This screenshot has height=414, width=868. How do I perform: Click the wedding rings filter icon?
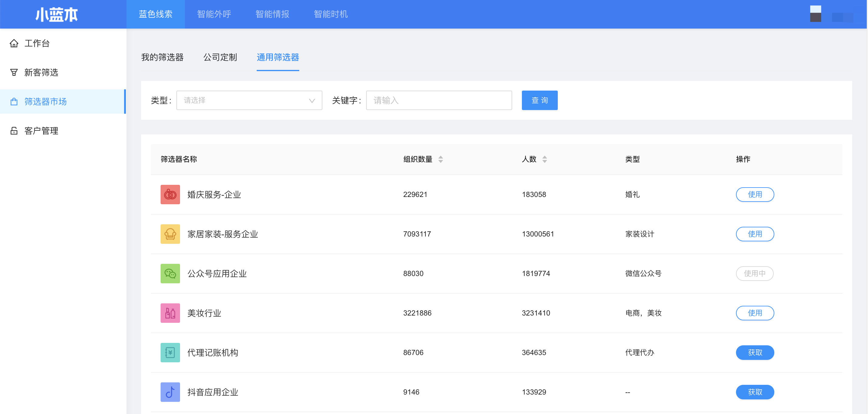[170, 194]
